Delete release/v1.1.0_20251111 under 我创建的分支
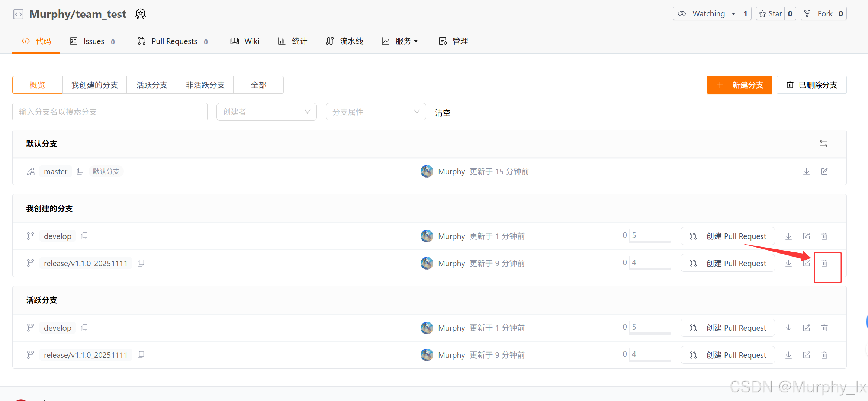868x401 pixels. point(824,263)
